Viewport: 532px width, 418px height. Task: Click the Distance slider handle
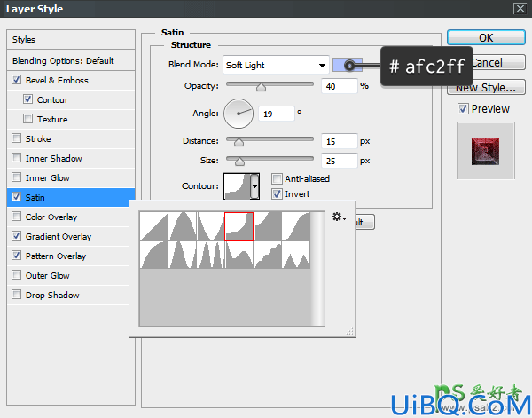tap(239, 142)
